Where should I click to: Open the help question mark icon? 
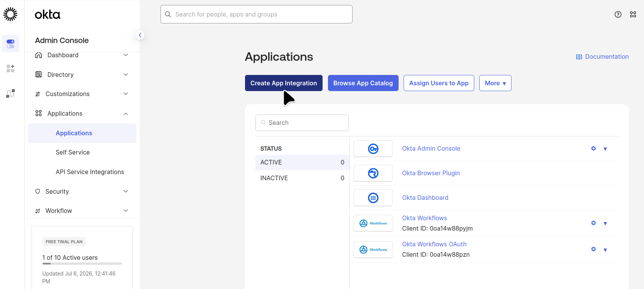click(x=618, y=15)
